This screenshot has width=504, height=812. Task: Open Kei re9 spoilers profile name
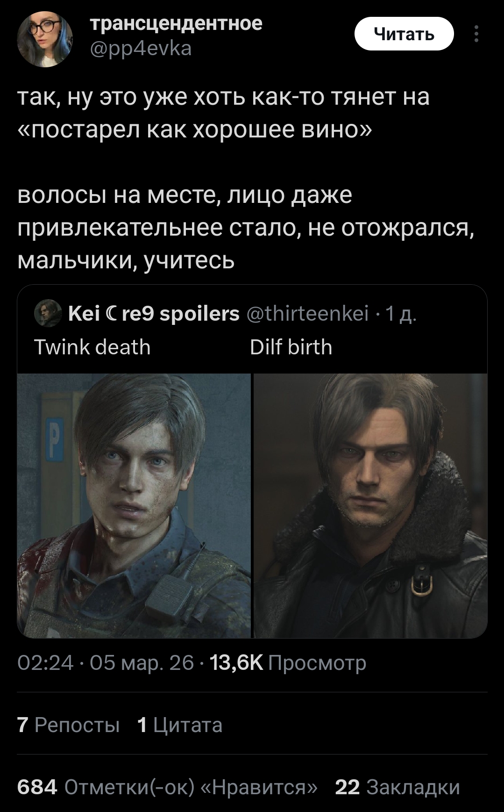point(154,314)
